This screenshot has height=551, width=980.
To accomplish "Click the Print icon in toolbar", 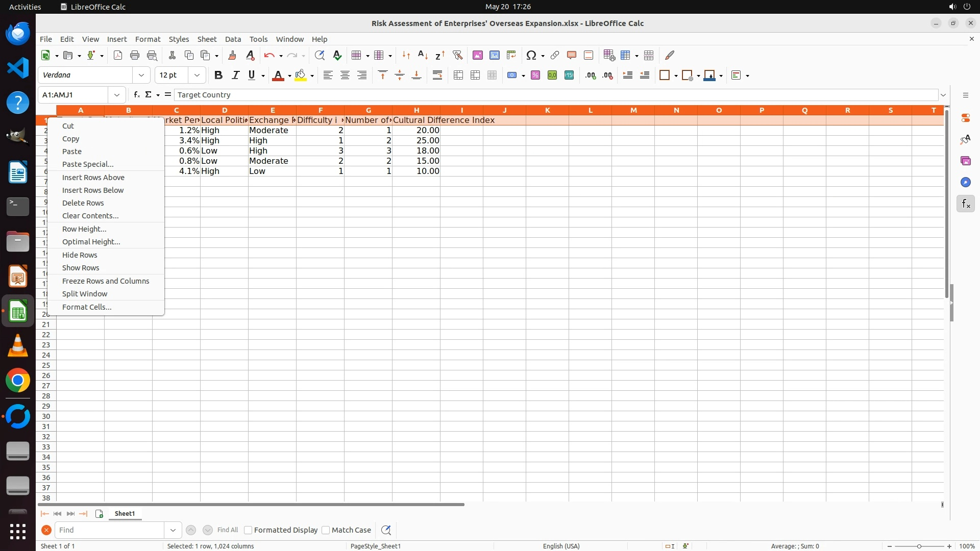I will pos(135,55).
